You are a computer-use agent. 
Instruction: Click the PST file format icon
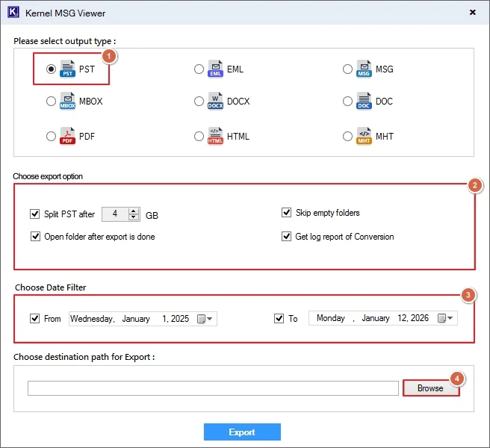click(x=67, y=69)
